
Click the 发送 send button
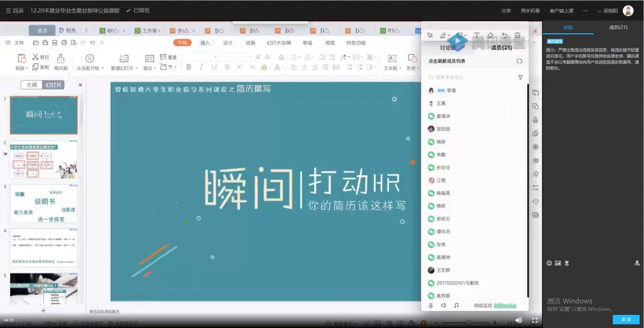coord(626,319)
